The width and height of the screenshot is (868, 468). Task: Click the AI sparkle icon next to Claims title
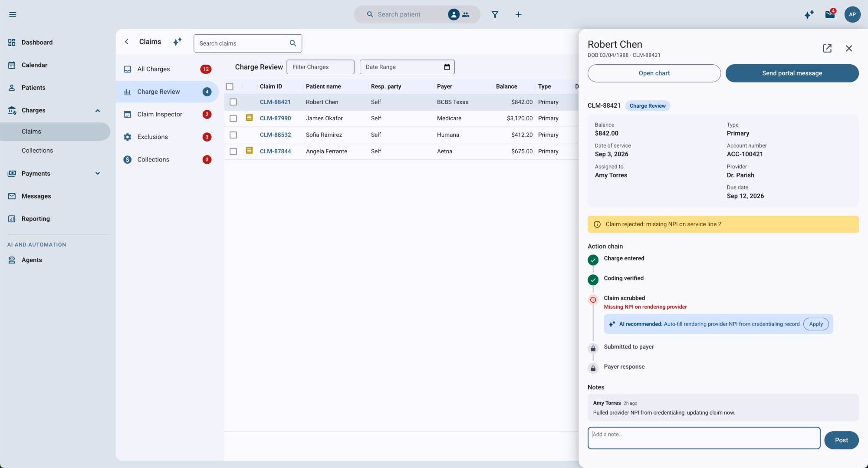point(177,42)
